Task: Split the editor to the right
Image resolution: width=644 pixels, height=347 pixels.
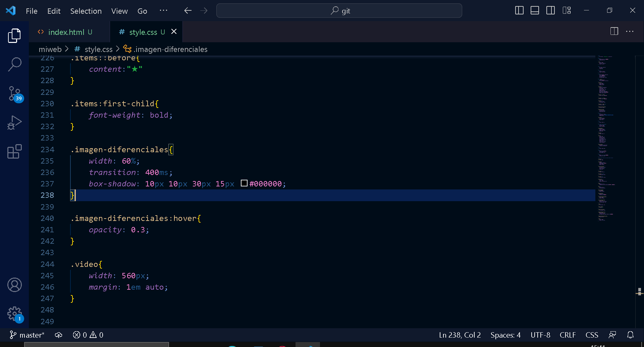Action: point(614,32)
